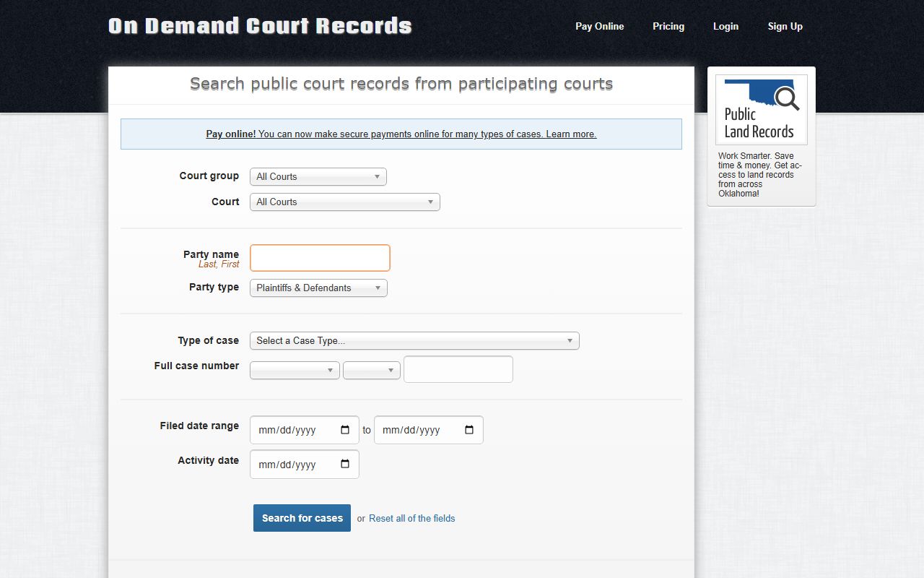Open calendar picker for Activity date
The width and height of the screenshot is (924, 578).
[345, 465]
